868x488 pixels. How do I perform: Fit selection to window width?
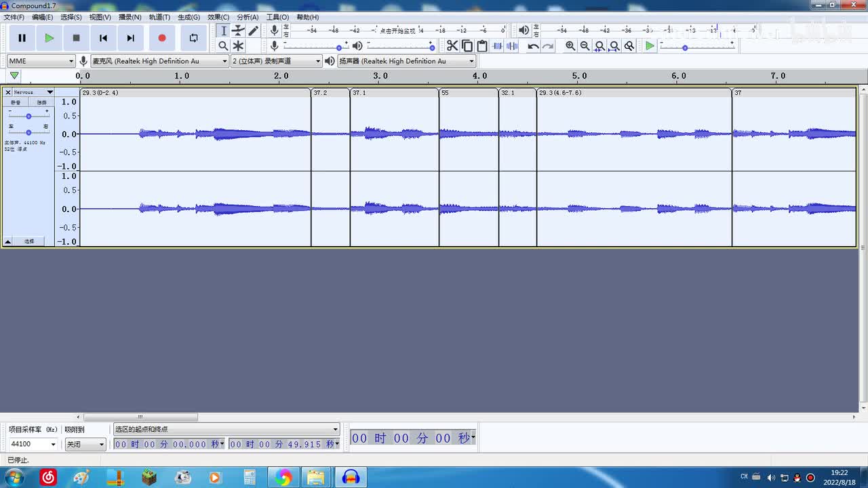coord(600,45)
